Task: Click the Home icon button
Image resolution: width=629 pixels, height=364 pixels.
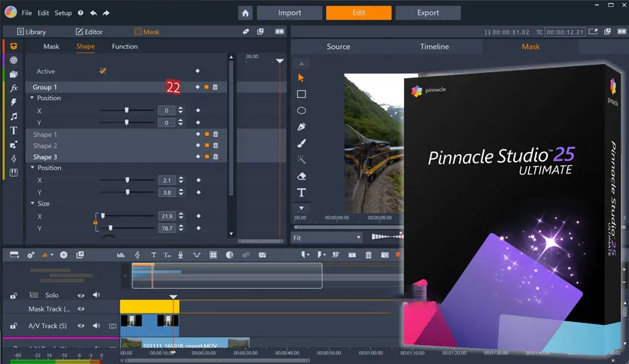Action: pyautogui.click(x=245, y=13)
